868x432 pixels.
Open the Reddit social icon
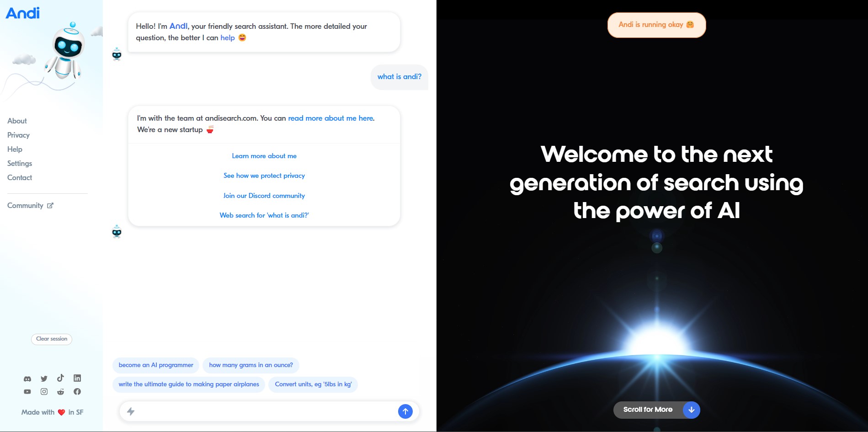pos(60,392)
